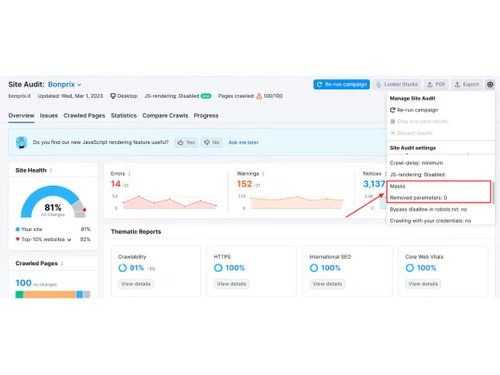The image size is (500, 375).
Task: Click the orange segment of crawled pages bar
Action: point(50,294)
